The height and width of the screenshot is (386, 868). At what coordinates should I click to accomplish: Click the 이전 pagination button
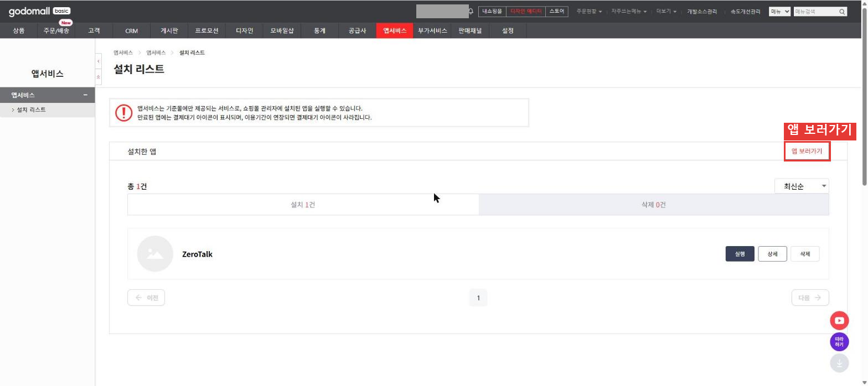[x=146, y=298]
